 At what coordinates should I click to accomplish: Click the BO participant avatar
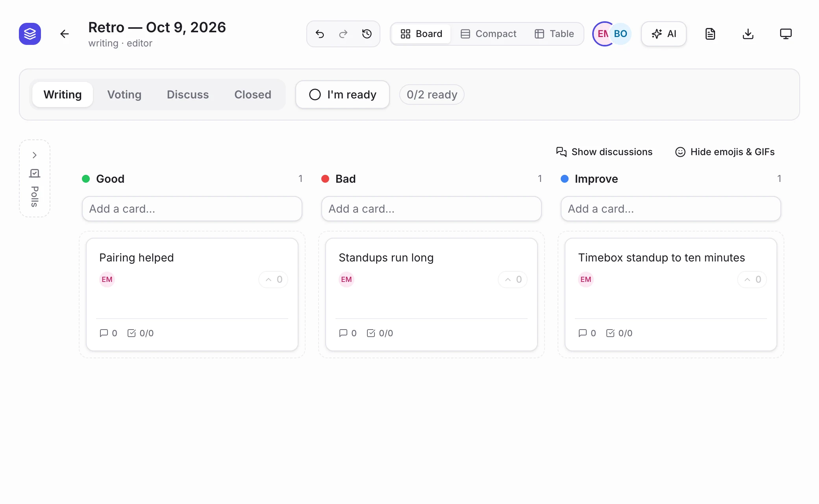pyautogui.click(x=621, y=34)
